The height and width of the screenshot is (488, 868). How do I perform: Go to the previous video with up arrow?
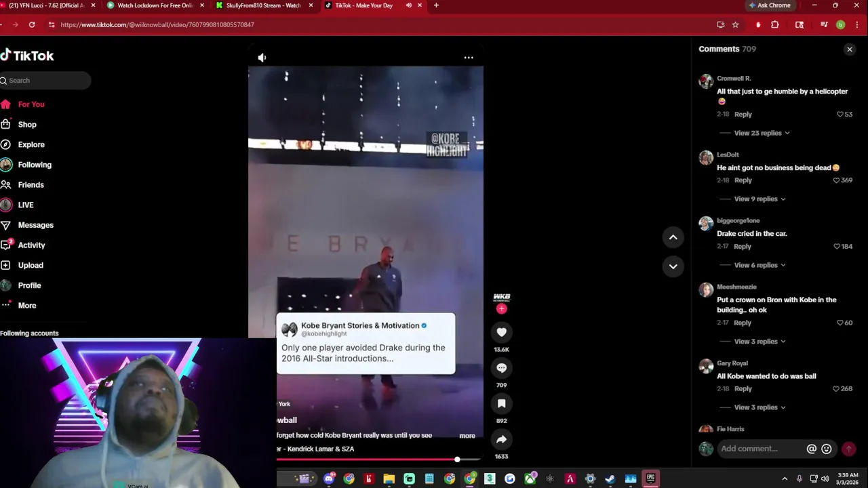673,237
